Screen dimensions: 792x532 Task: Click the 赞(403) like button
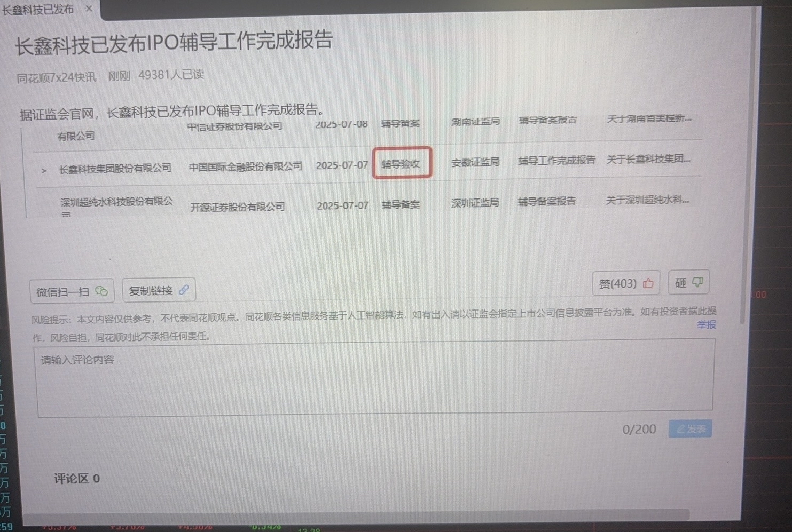[x=626, y=283]
